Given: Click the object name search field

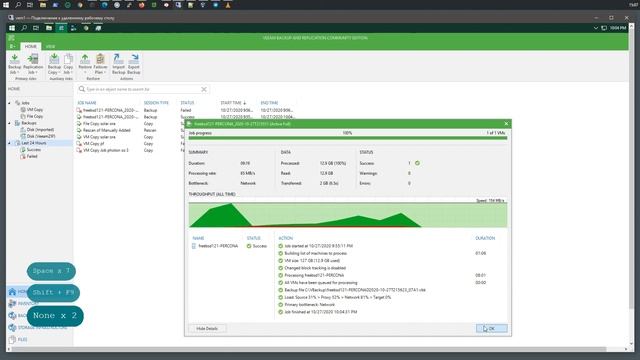Looking at the screenshot, I should coord(143,89).
